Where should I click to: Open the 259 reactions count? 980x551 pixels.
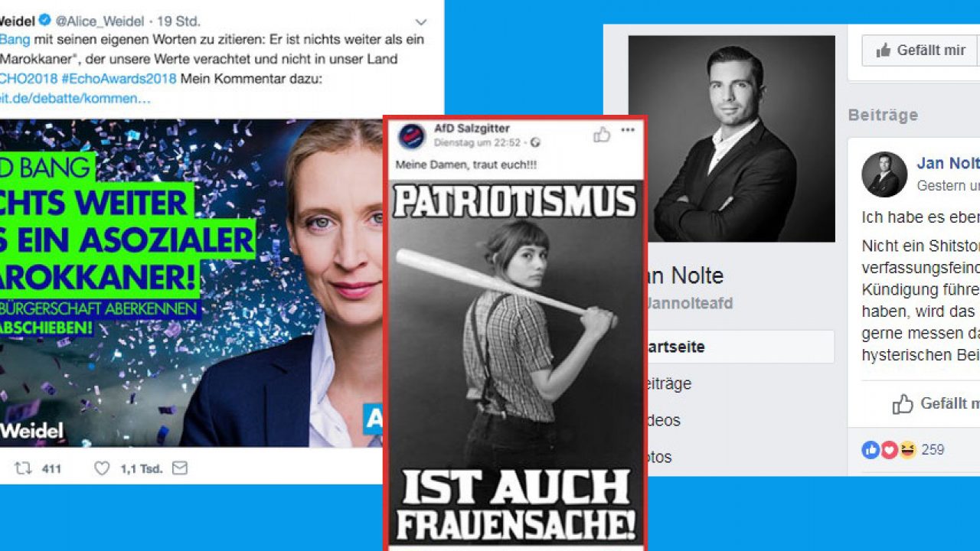(933, 450)
